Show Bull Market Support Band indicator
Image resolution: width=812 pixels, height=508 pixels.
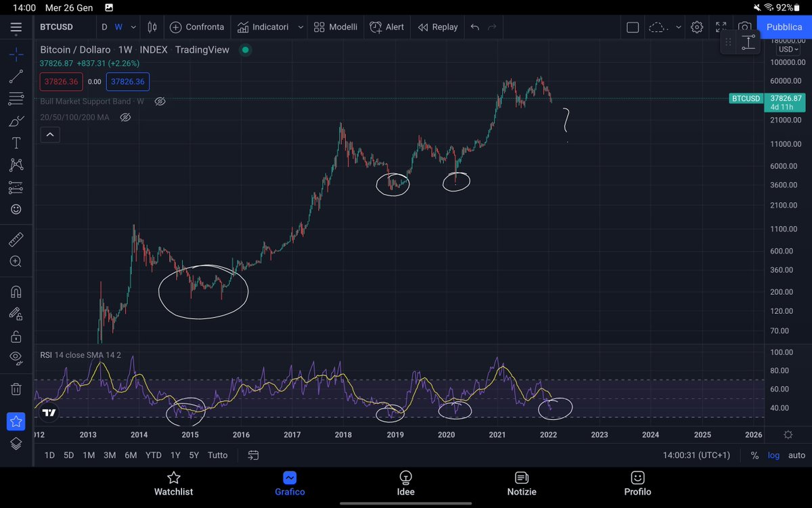coord(160,101)
